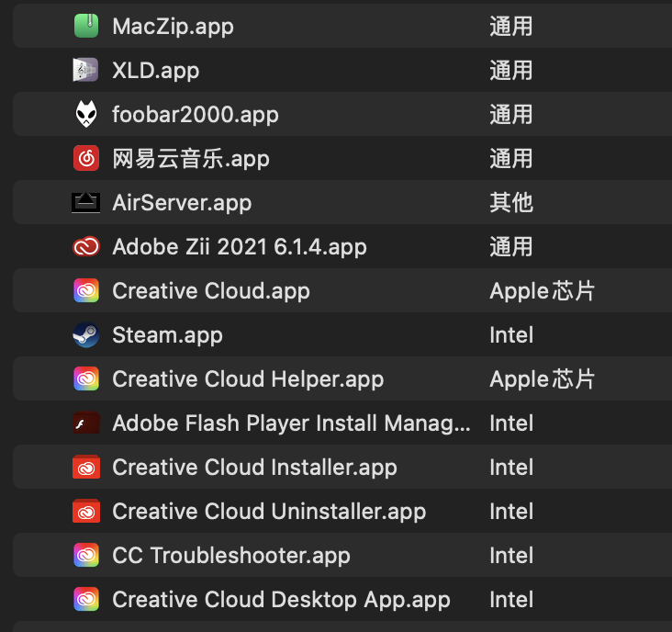The height and width of the screenshot is (632, 672).
Task: Click the Intel label for Steam.app
Action: pos(511,335)
